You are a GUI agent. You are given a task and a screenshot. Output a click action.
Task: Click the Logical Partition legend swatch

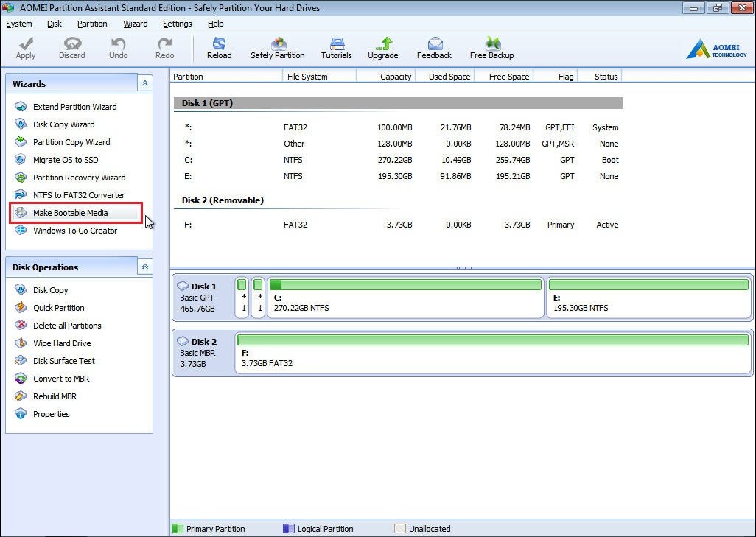click(289, 528)
